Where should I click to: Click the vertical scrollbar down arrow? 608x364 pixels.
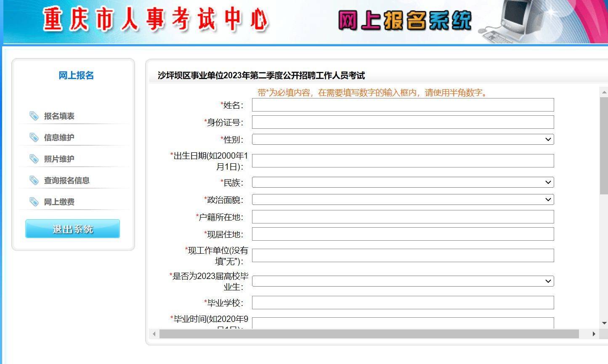pyautogui.click(x=604, y=323)
